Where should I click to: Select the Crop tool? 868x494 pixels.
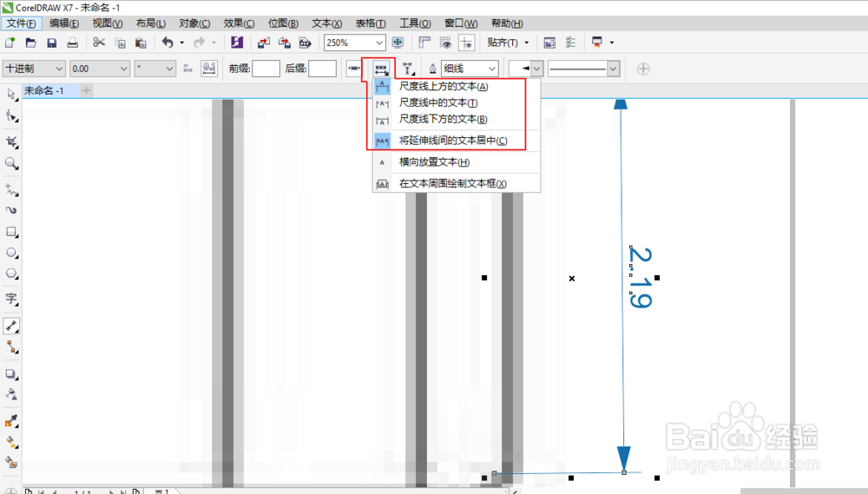point(11,142)
